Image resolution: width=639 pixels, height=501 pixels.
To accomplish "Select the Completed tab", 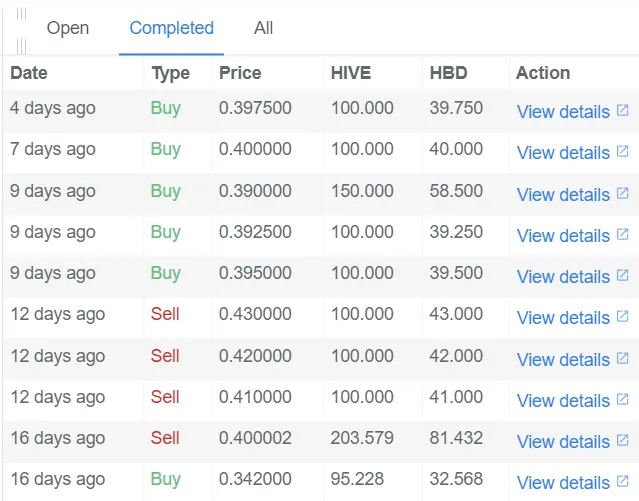I will coord(172,28).
